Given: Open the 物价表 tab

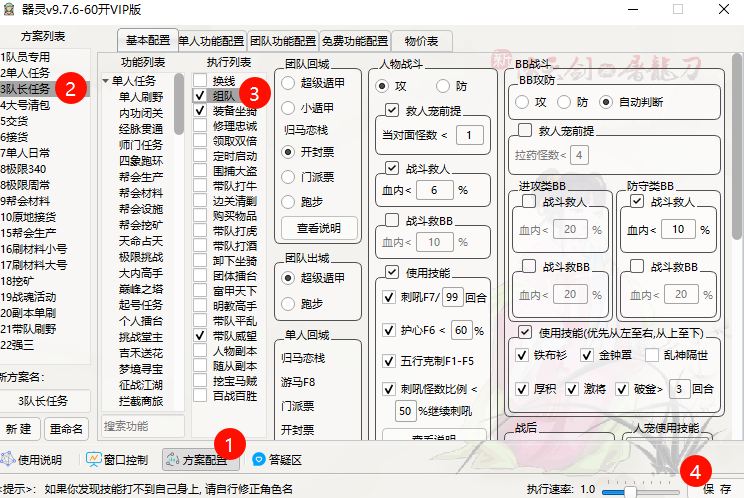Looking at the screenshot, I should pos(421,41).
